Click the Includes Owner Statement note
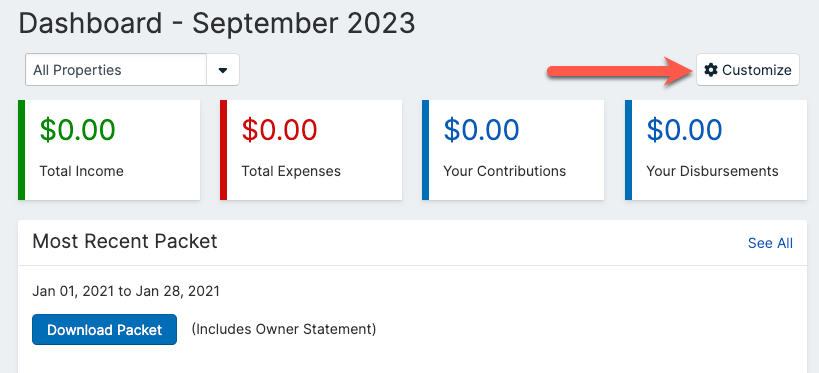Screen dimensions: 819x373 coord(284,329)
